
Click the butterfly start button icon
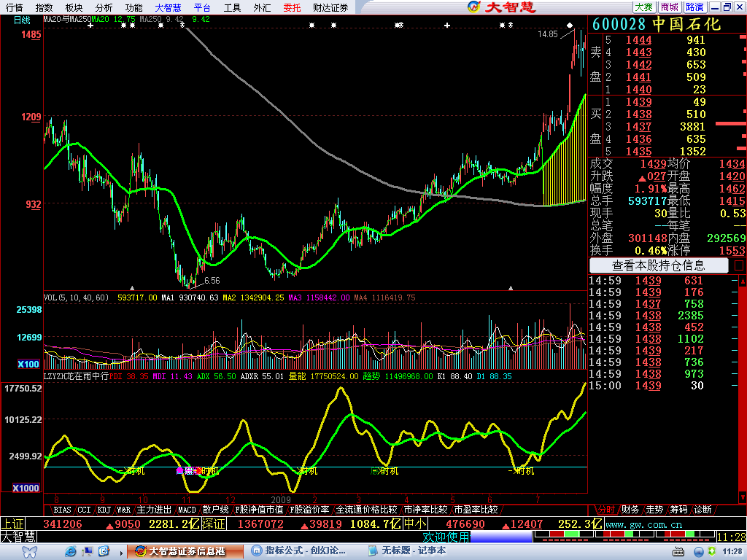click(29, 551)
